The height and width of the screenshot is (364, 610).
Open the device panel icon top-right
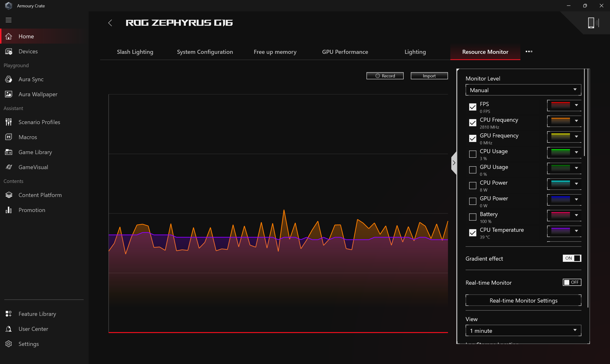594,23
